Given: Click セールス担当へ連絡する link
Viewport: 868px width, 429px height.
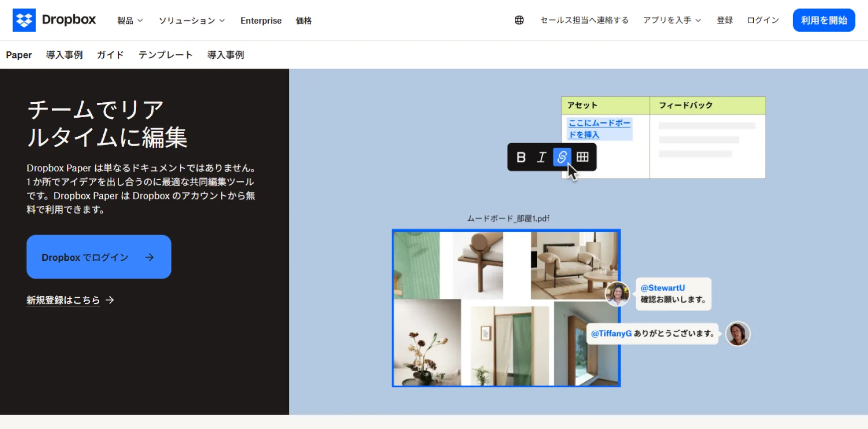Looking at the screenshot, I should [x=584, y=20].
